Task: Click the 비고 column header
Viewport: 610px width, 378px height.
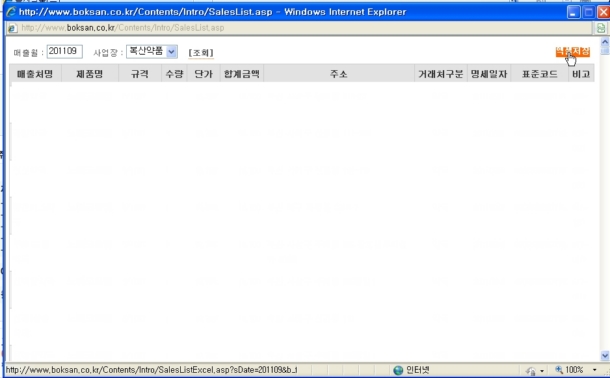Action: pos(581,74)
